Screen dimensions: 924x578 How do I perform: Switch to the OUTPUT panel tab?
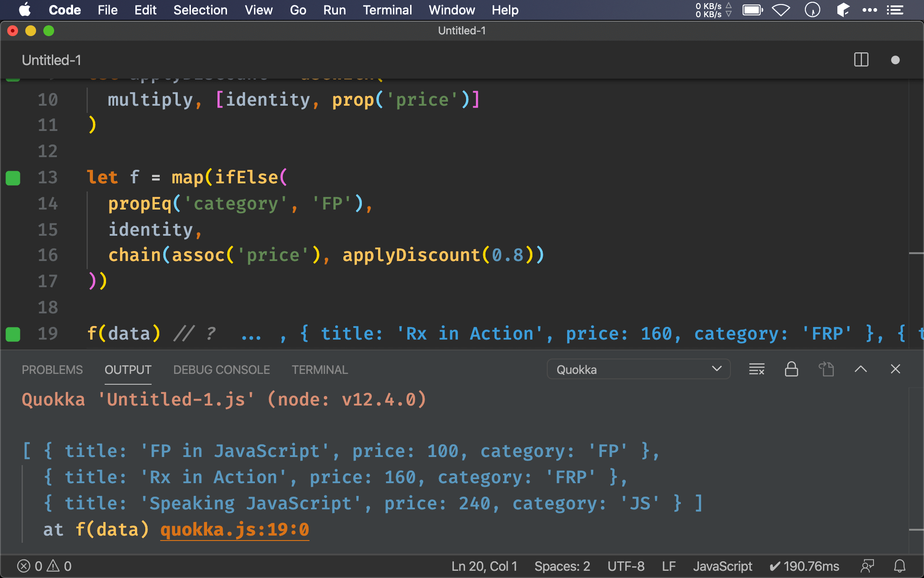pos(128,370)
